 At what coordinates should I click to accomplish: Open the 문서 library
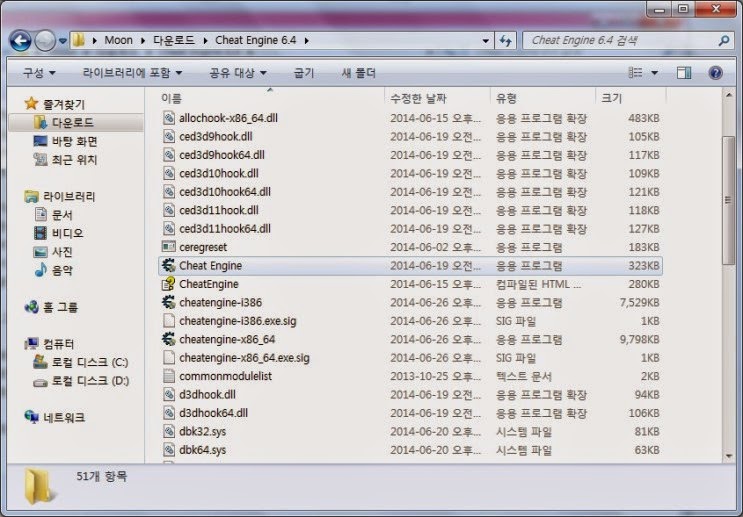click(x=62, y=215)
